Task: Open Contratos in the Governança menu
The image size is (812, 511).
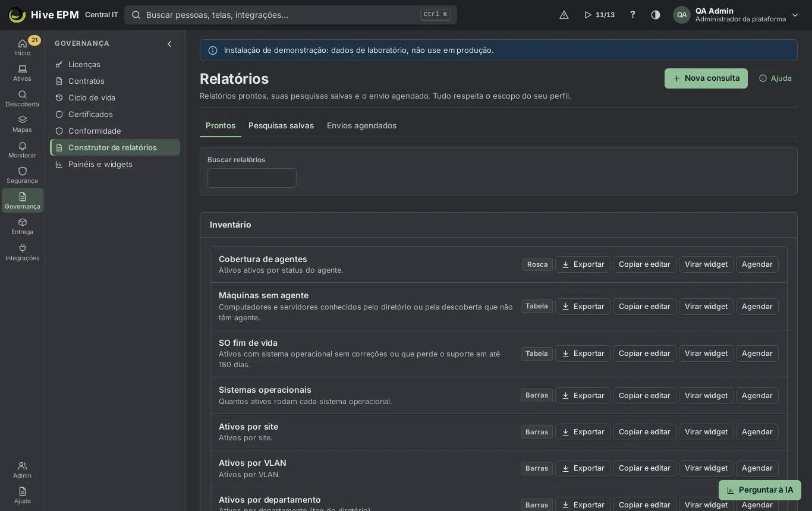Action: (x=115, y=81)
